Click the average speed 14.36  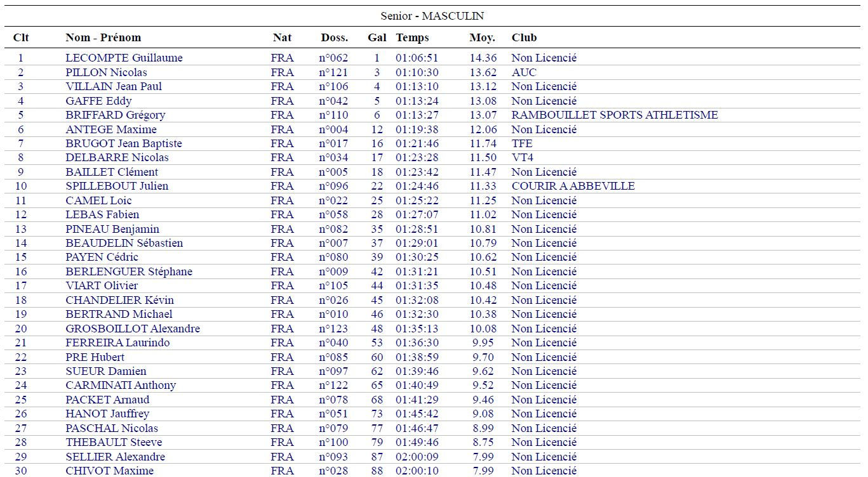(x=483, y=58)
